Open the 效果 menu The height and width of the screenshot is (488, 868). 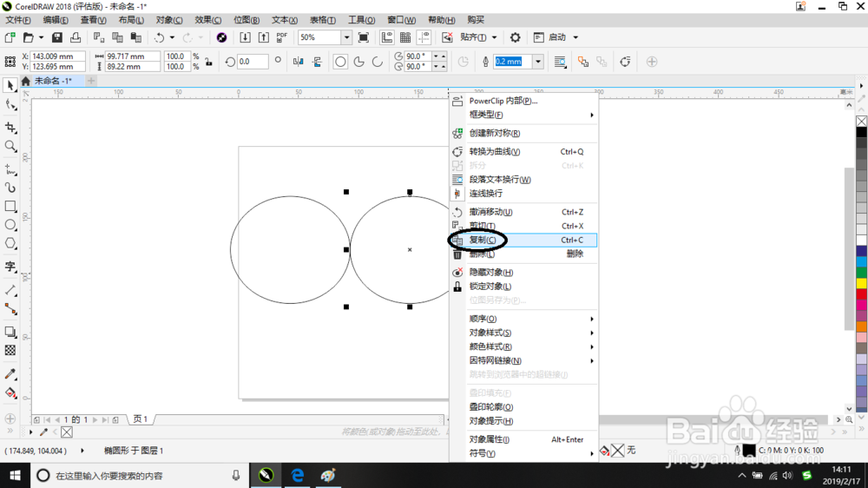pos(207,20)
